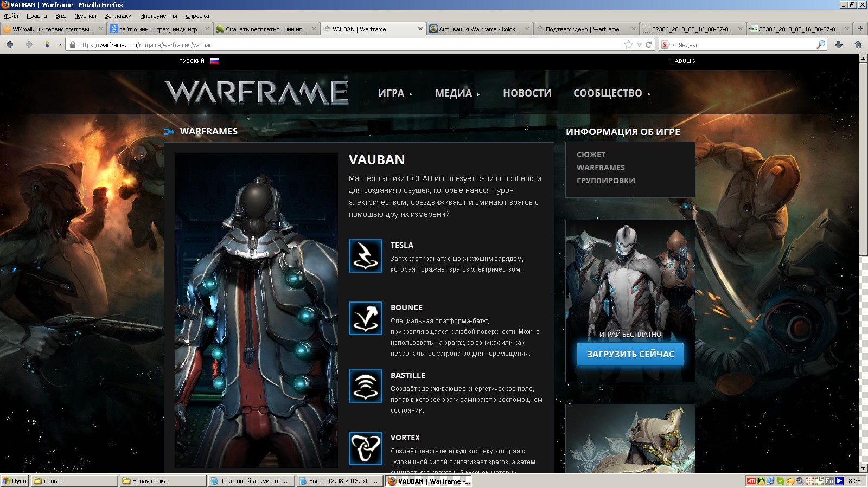Click the page scrollbar down arrow

863,468
